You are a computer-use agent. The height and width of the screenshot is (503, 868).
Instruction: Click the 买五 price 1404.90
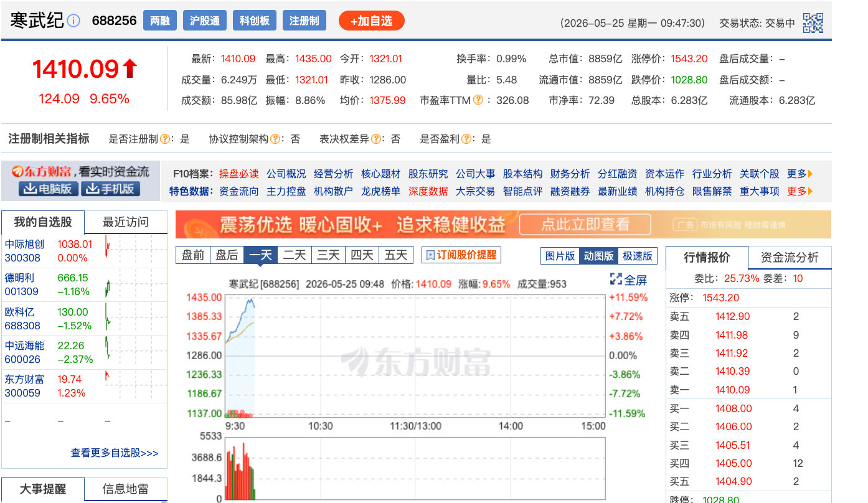pos(733,481)
